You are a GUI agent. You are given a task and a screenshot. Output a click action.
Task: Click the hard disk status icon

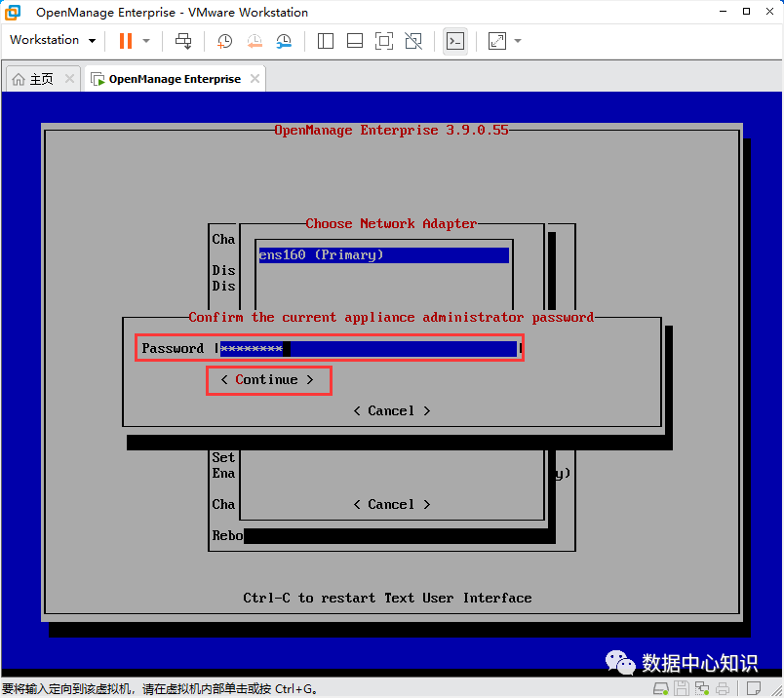(661, 688)
